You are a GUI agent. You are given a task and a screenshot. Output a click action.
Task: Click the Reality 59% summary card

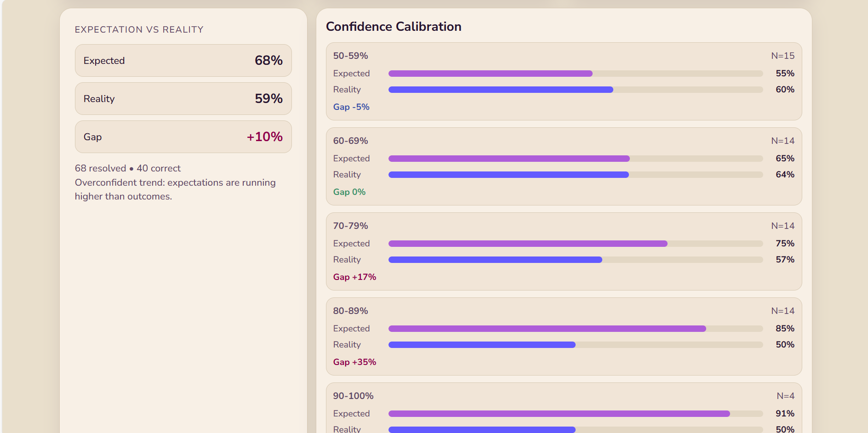pos(183,99)
